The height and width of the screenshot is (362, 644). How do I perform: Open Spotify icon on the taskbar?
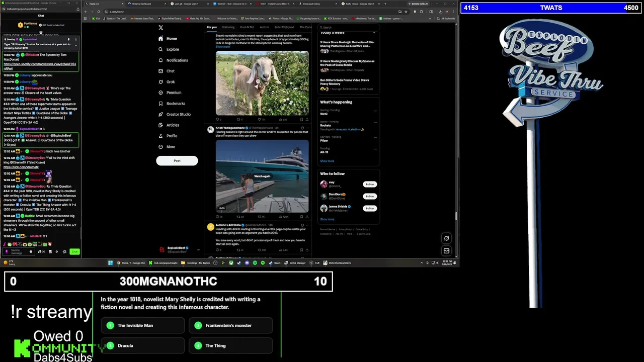255,262
